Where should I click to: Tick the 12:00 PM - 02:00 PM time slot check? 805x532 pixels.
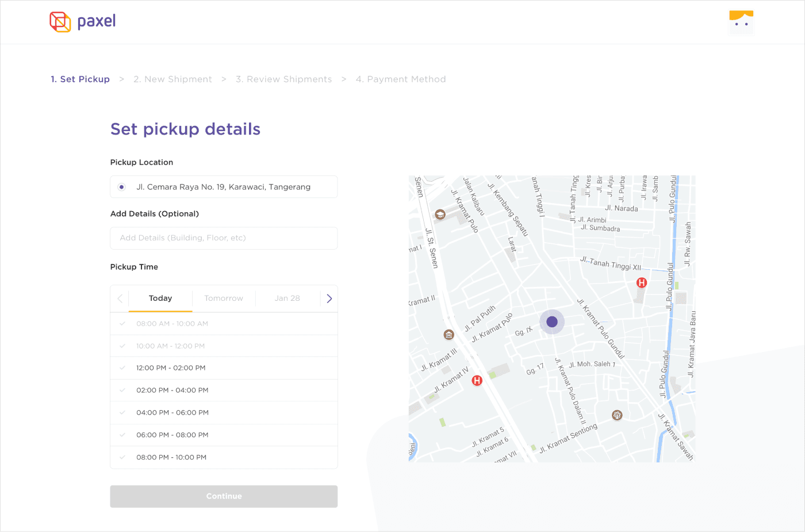[x=122, y=368]
